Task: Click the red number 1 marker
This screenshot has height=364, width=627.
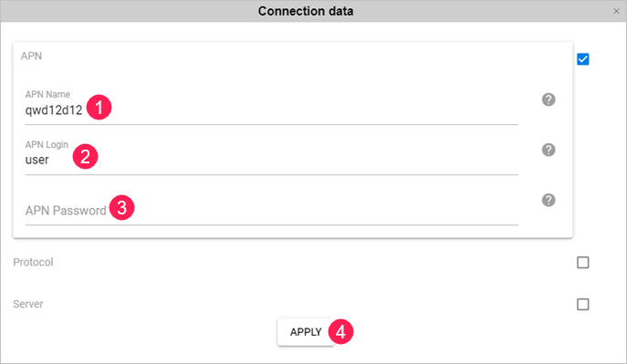Action: [99, 107]
